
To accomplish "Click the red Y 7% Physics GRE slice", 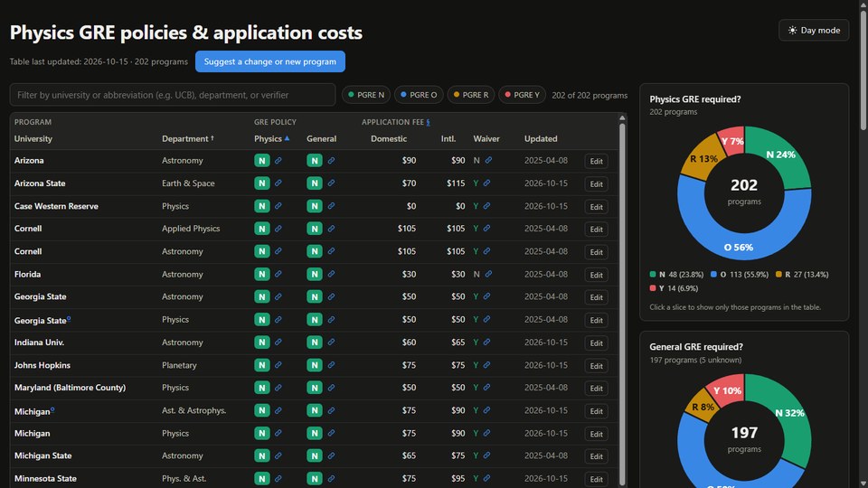I will pos(732,141).
